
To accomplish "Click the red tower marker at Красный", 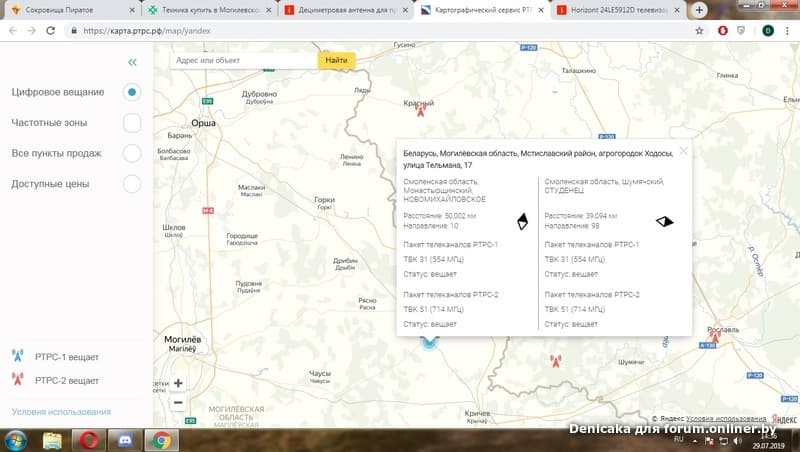I will (420, 110).
